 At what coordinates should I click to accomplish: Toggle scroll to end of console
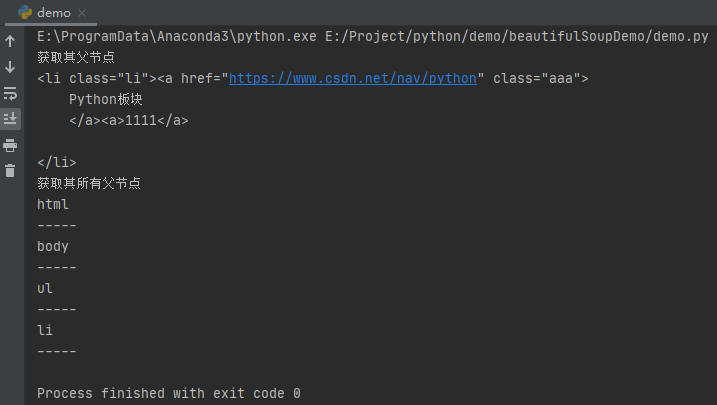tap(11, 118)
